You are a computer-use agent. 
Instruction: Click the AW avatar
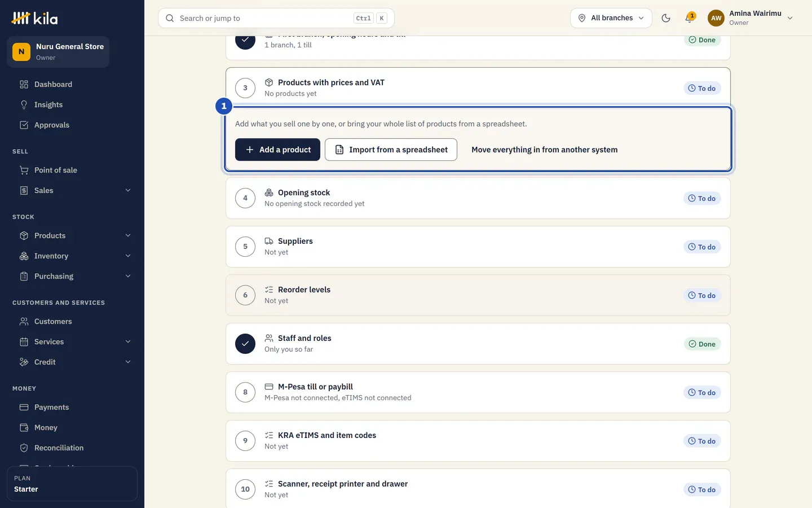click(x=716, y=18)
